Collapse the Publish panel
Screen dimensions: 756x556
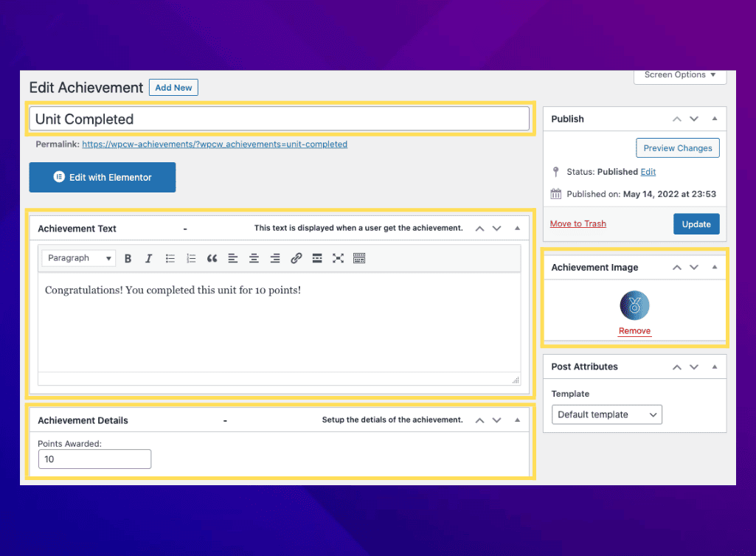coord(715,119)
